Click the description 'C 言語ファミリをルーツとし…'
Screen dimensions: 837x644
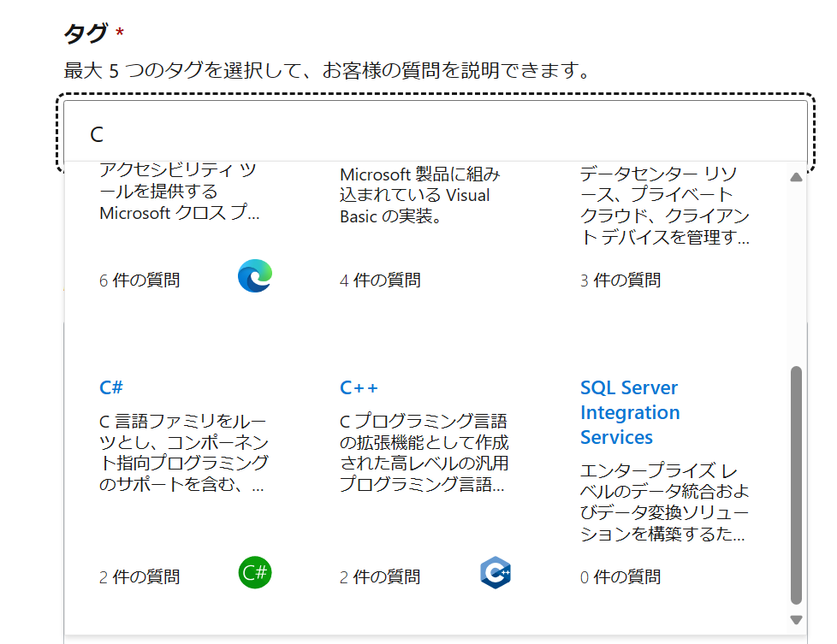click(x=184, y=452)
